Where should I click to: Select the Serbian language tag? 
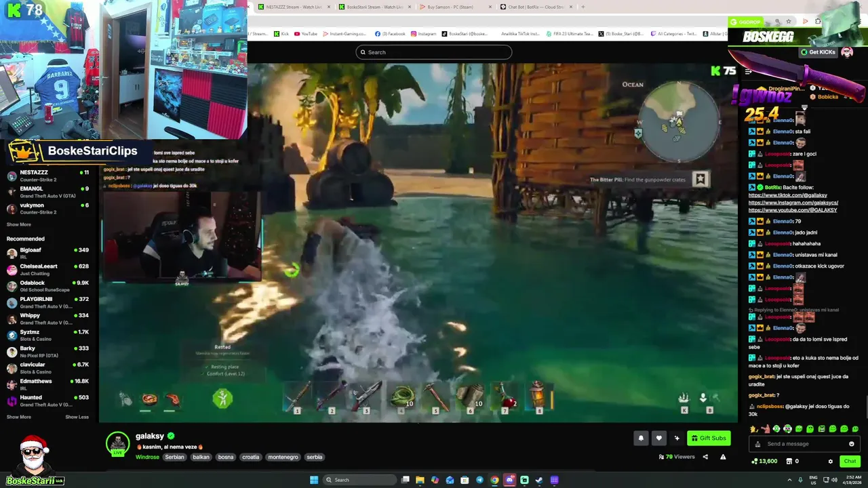pyautogui.click(x=174, y=457)
